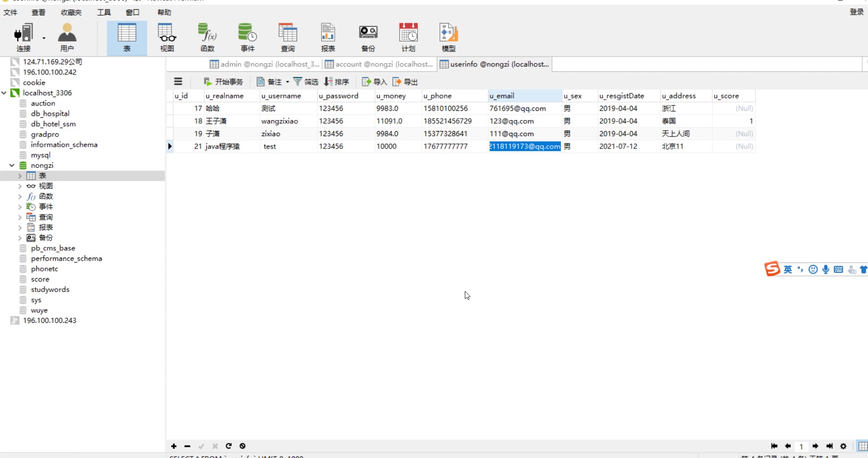Switch to the account @nongzi tab
Viewport: 868px width, 458px height.
[379, 64]
